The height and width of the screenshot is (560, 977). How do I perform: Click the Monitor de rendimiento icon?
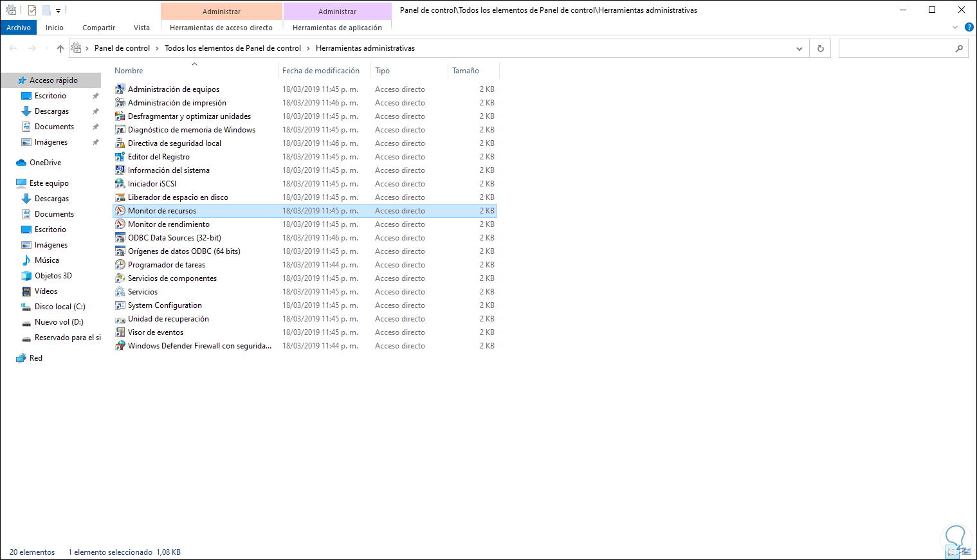coord(120,224)
